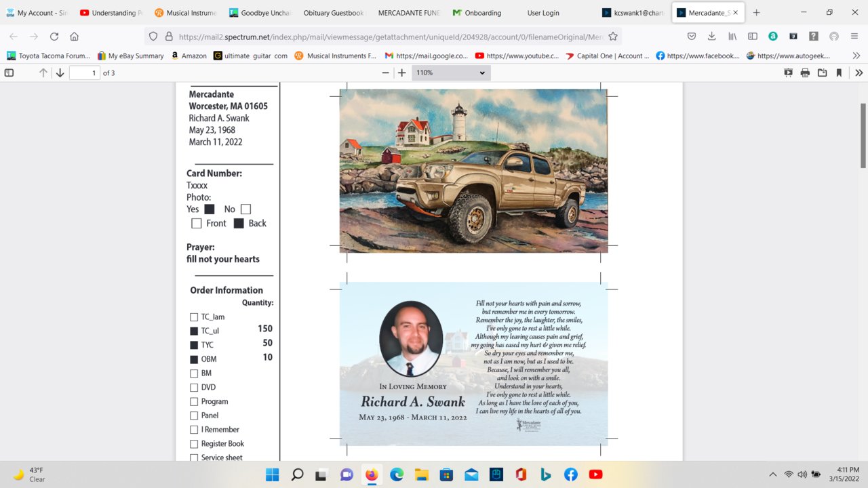The image size is (868, 488).
Task: Click the address bar URL
Action: pos(390,37)
